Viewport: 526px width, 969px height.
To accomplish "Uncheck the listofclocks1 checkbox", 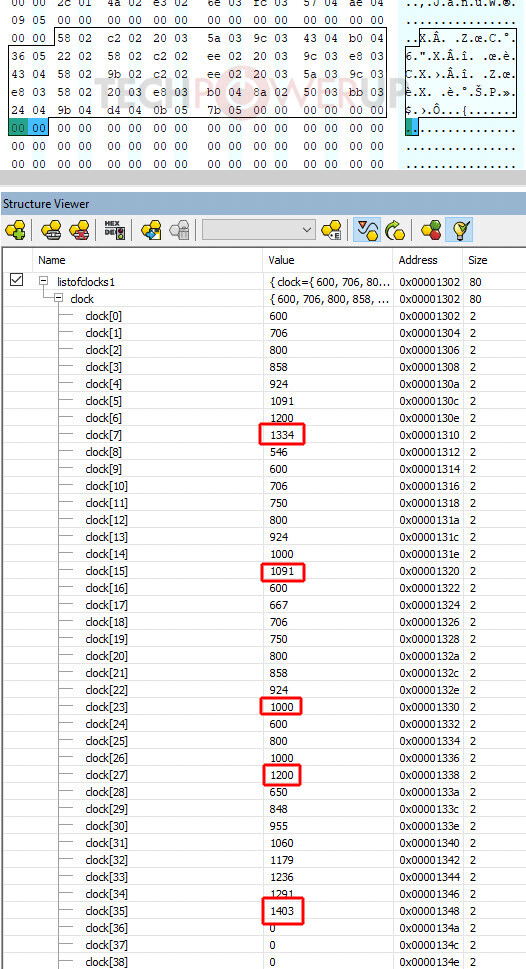I will coord(17,281).
